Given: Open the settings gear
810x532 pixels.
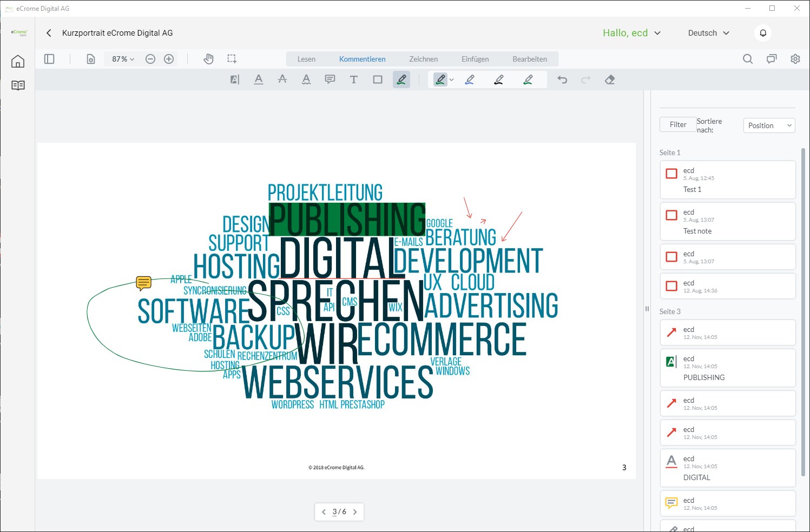Looking at the screenshot, I should pos(795,59).
